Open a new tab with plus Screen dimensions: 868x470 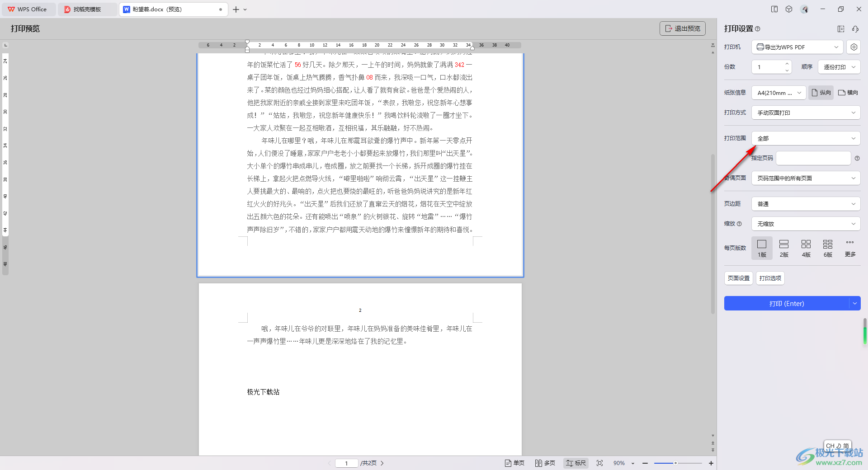point(236,9)
